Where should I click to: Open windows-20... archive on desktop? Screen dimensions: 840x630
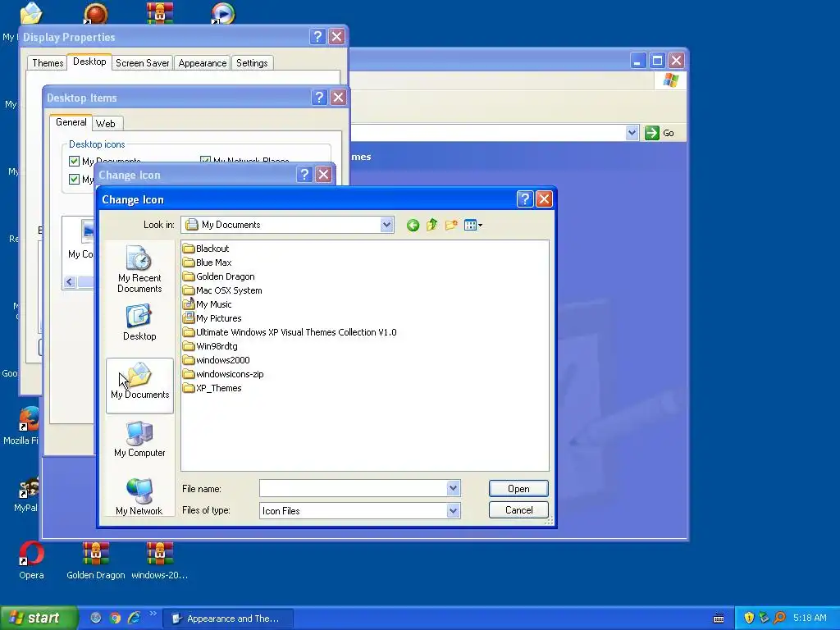pos(160,560)
